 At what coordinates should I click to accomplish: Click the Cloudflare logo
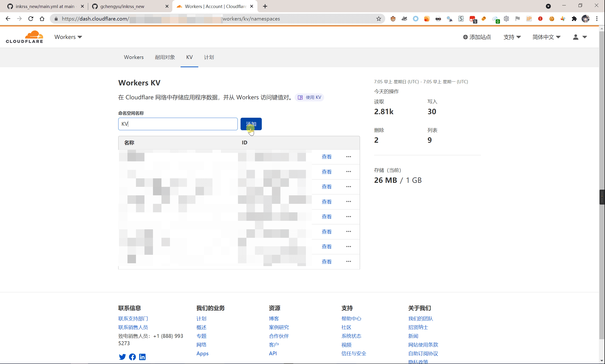coord(24,37)
